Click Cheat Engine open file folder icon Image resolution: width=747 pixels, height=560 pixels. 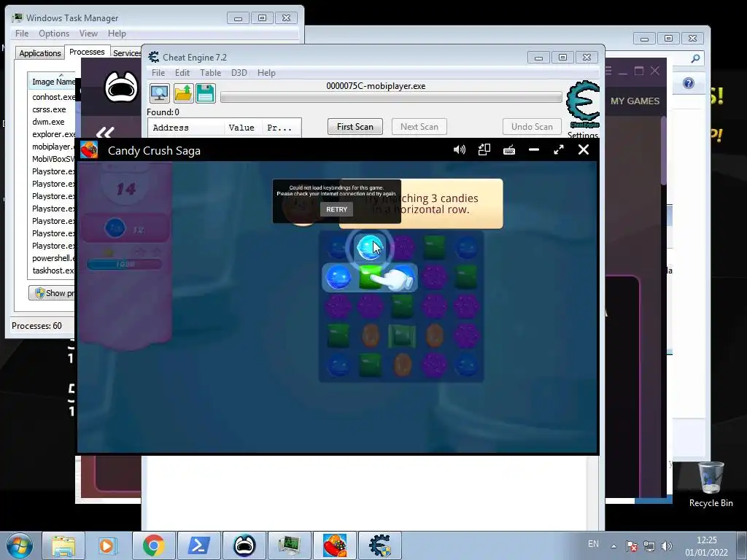[183, 93]
